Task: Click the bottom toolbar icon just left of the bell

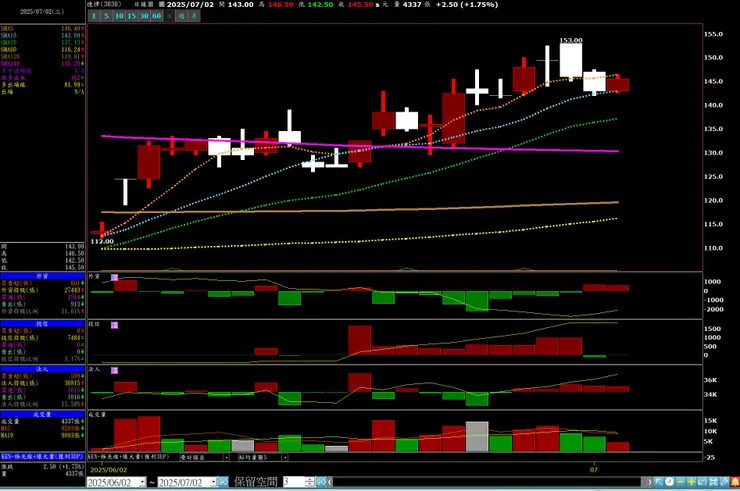Action: [x=724, y=482]
